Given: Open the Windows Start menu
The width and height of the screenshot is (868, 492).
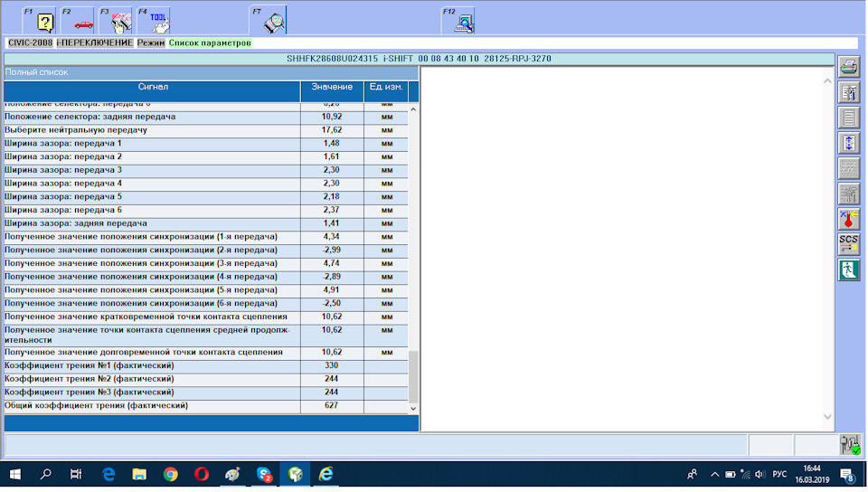Looking at the screenshot, I should point(15,474).
